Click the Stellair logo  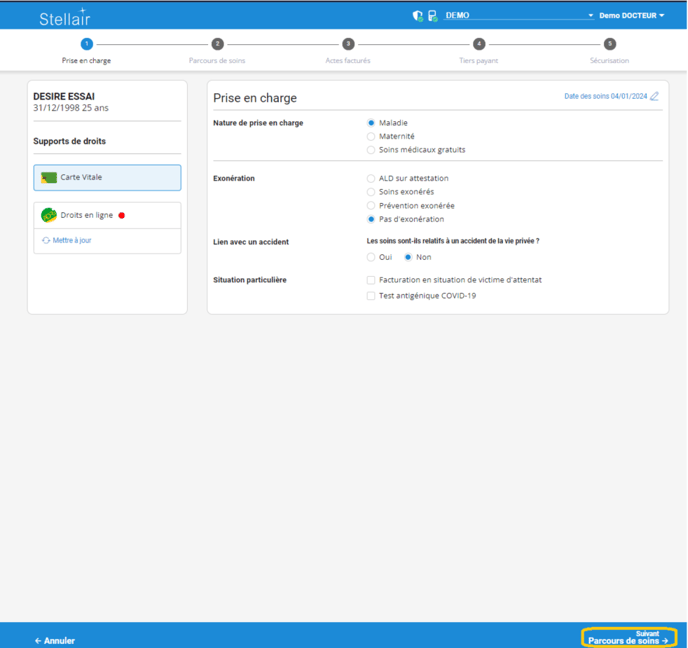pos(64,17)
